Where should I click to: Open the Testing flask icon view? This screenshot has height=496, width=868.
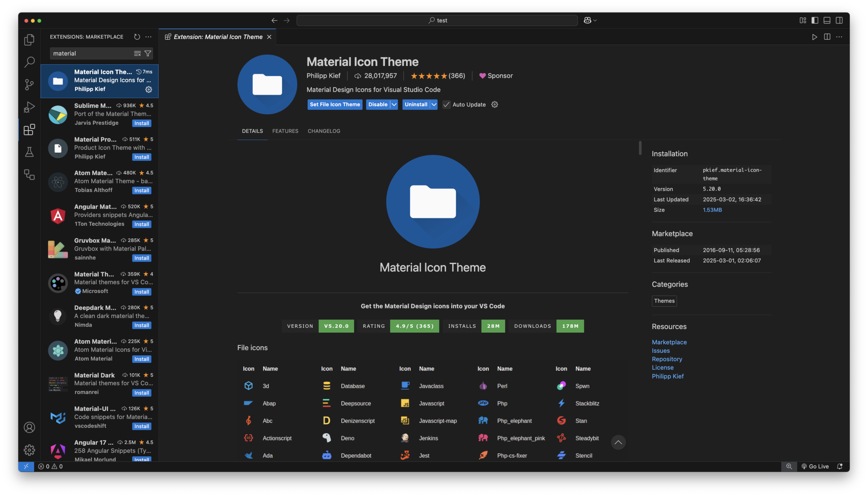29,152
